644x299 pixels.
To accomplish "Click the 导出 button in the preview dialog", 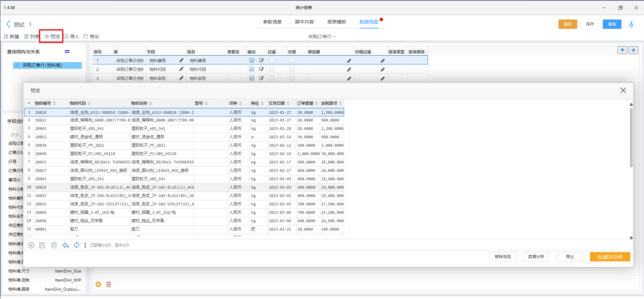I will (x=570, y=257).
